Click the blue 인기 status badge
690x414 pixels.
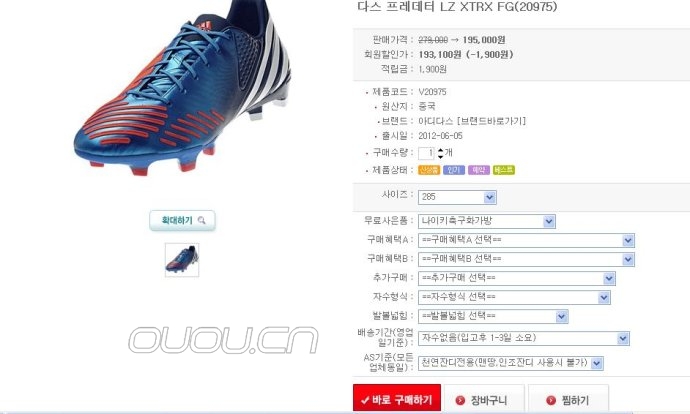click(x=454, y=170)
